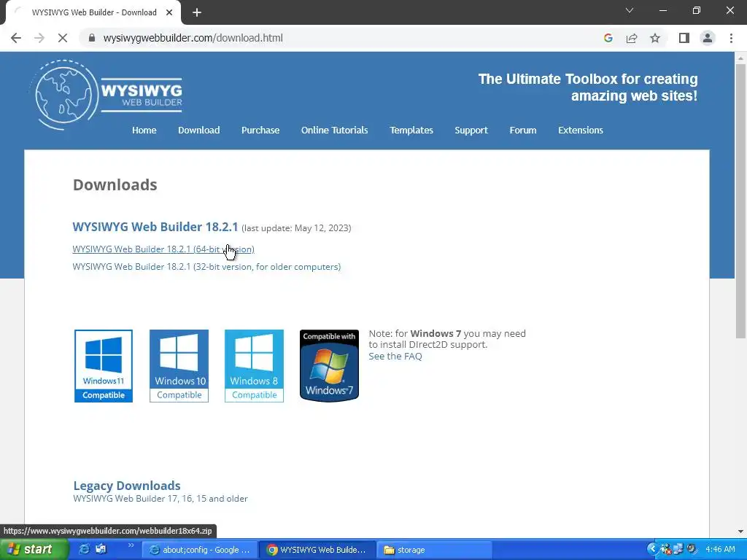Expand hidden system tray icons arrow
Image resolution: width=747 pixels, height=560 pixels.
tap(652, 549)
